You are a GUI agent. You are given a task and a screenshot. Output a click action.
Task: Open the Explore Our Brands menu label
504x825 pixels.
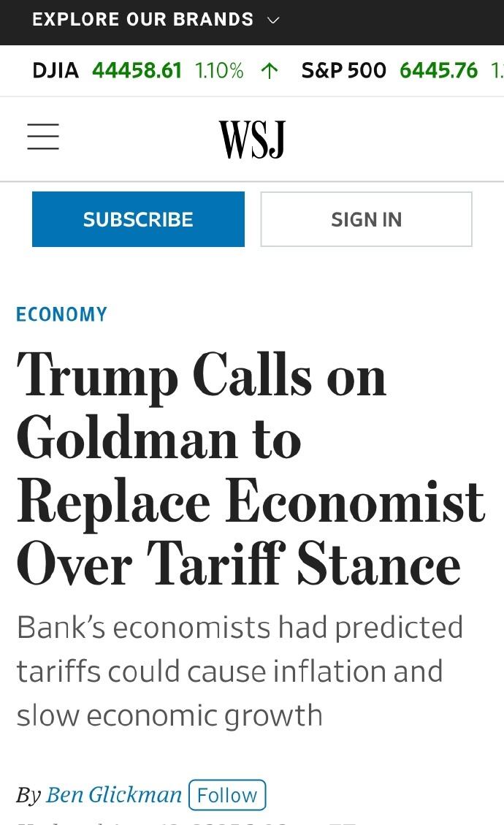142,20
